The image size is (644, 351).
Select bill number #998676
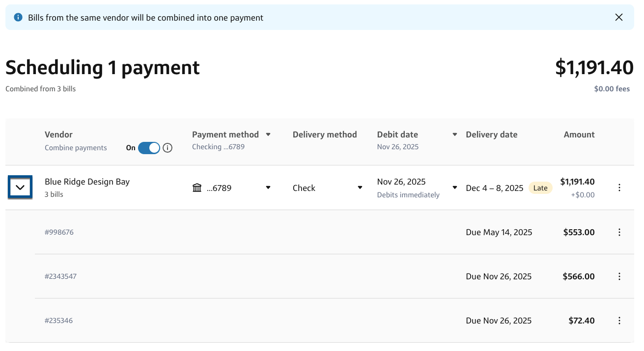(59, 232)
